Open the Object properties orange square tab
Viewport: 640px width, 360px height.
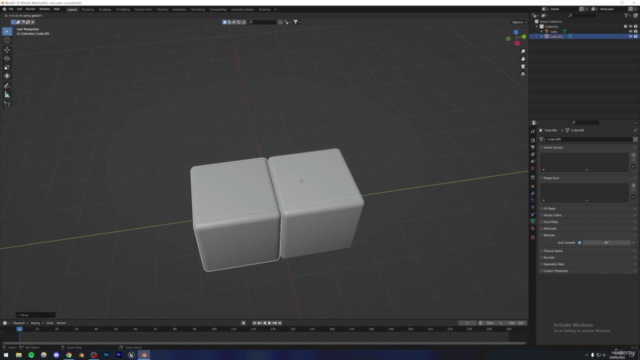pyautogui.click(x=533, y=186)
